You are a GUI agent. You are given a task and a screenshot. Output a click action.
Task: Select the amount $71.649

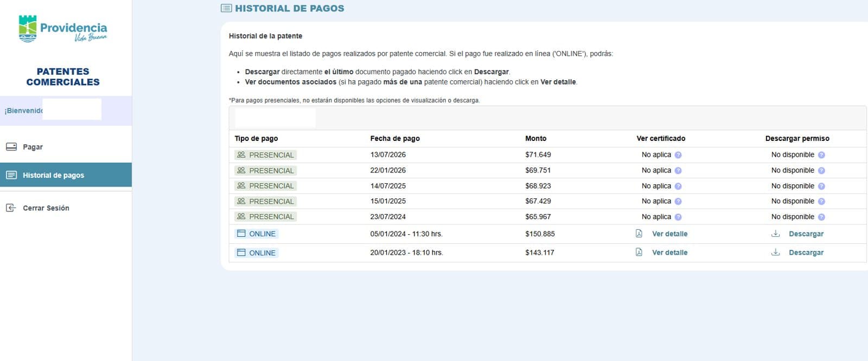tap(538, 154)
